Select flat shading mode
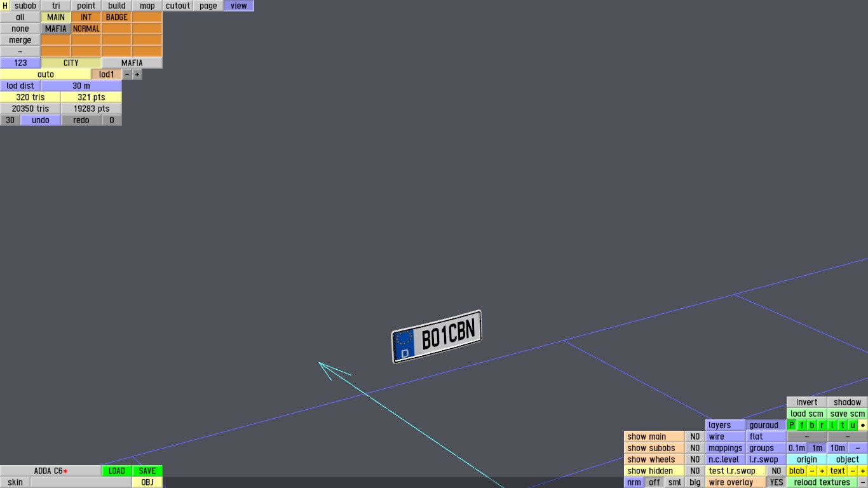Image resolution: width=868 pixels, height=488 pixels. pyautogui.click(x=766, y=437)
